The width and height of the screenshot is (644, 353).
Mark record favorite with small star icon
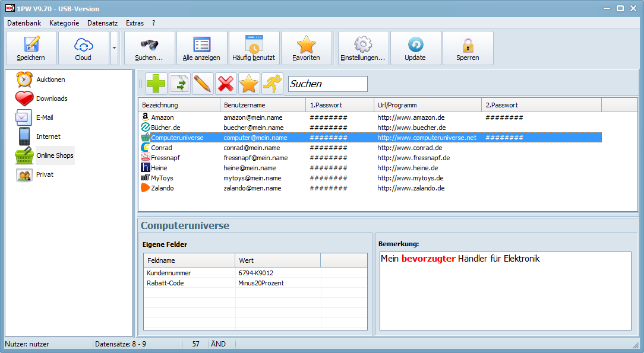(250, 84)
